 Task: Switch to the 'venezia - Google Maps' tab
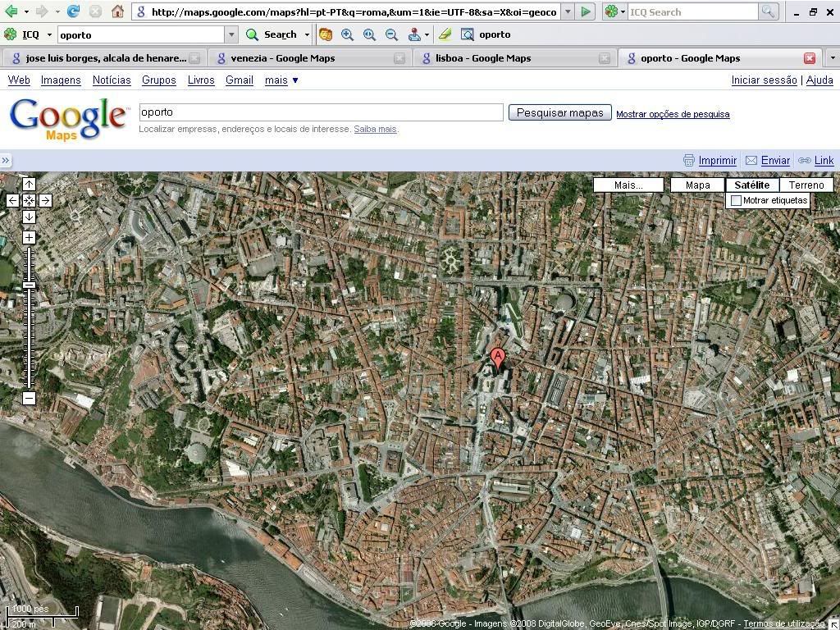pos(282,58)
